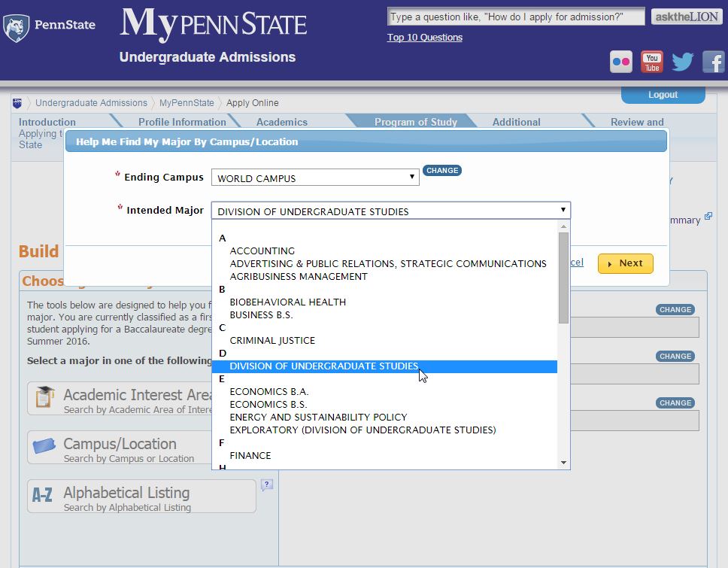
Task: Open the Additional tab
Action: 516,122
